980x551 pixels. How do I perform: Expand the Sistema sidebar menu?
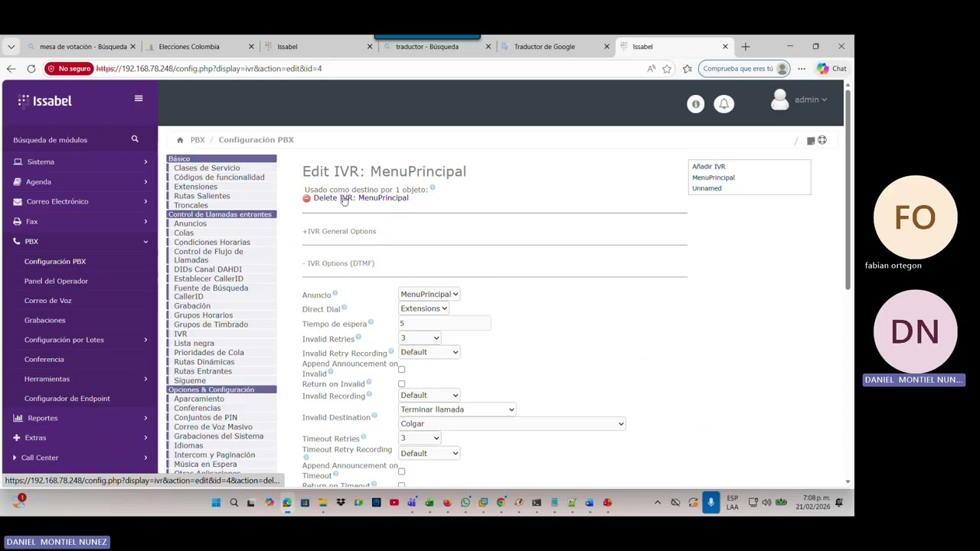pos(80,162)
